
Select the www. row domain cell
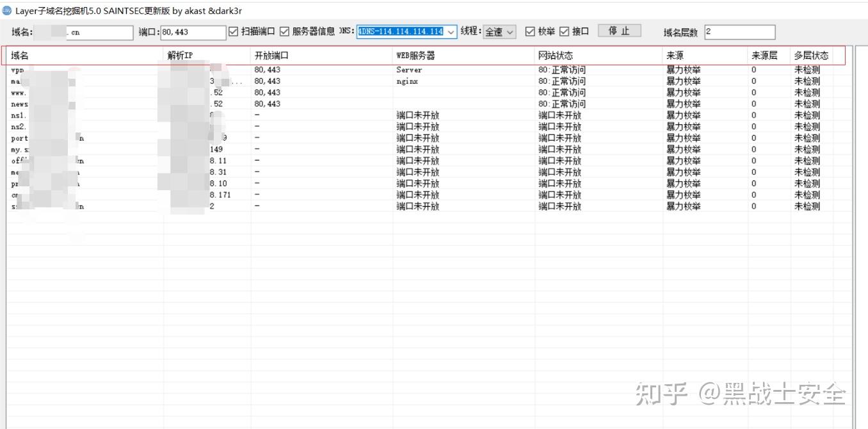(85, 93)
